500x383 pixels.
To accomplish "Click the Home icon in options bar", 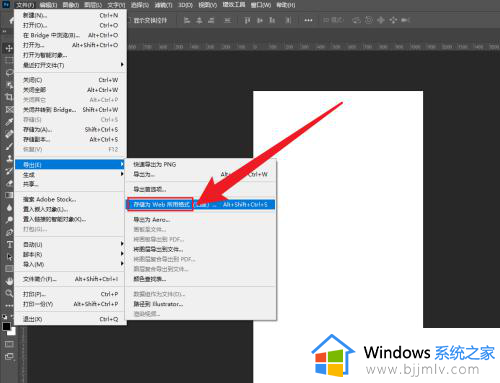I will [x=12, y=21].
